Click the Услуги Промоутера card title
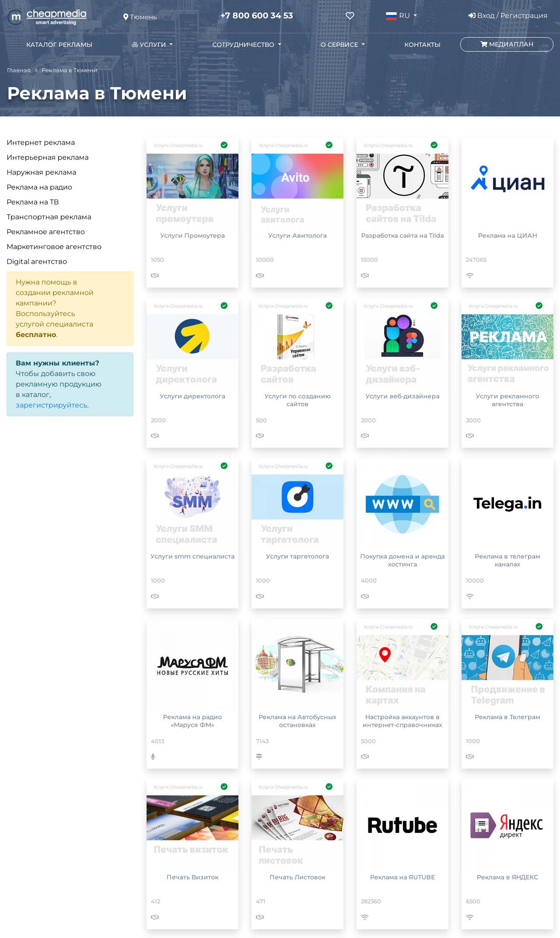 click(192, 235)
